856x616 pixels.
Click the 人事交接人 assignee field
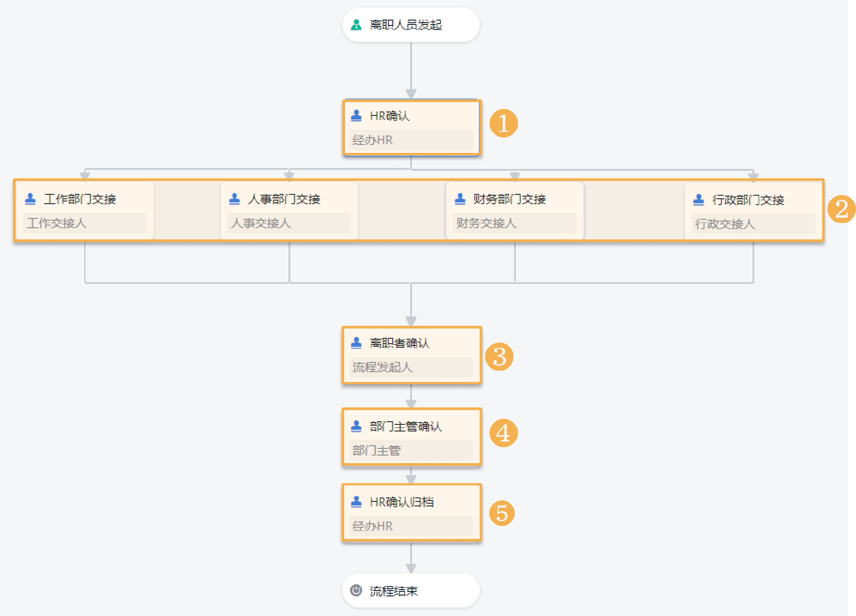point(289,223)
